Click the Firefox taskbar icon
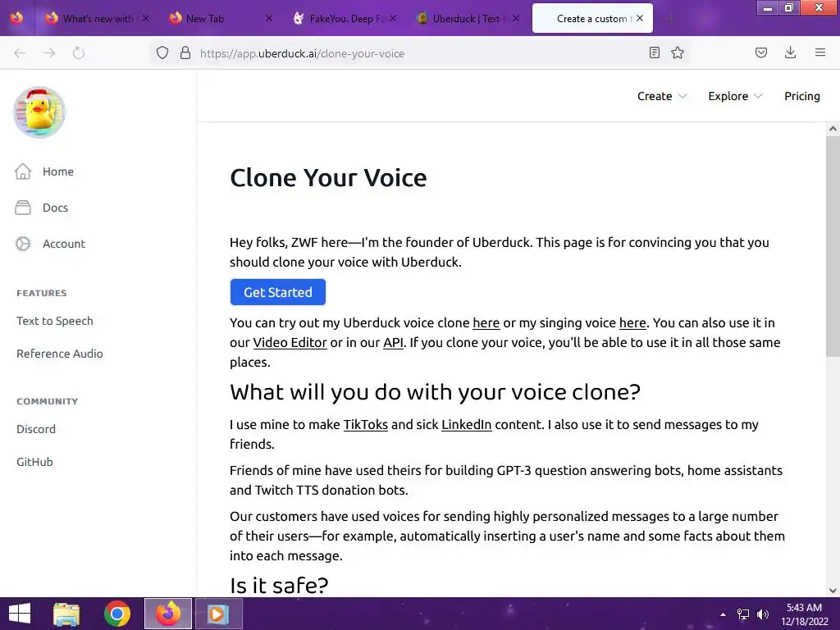The height and width of the screenshot is (630, 840). [x=168, y=614]
